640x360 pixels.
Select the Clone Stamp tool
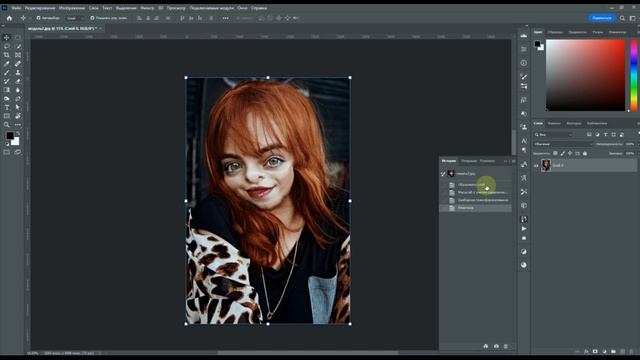(18, 72)
